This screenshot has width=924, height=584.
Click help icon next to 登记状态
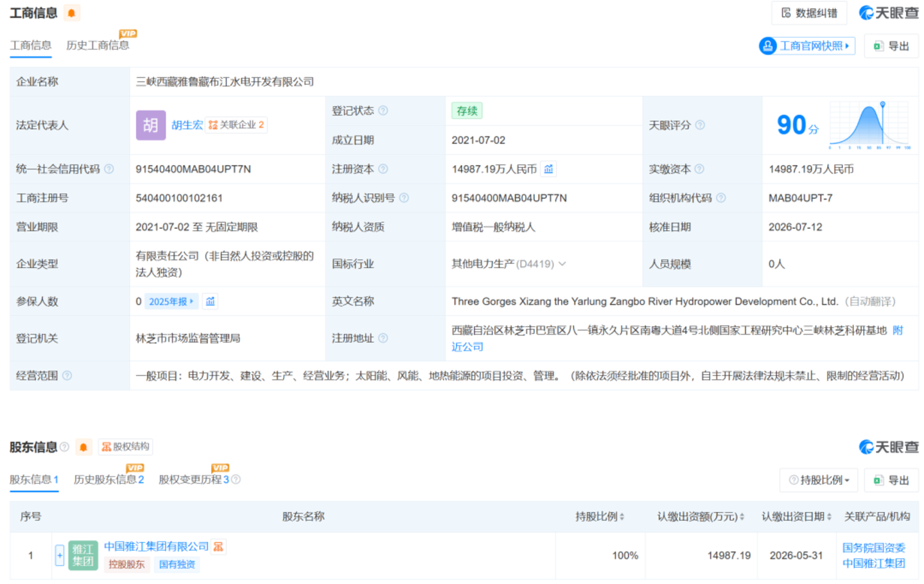(383, 111)
